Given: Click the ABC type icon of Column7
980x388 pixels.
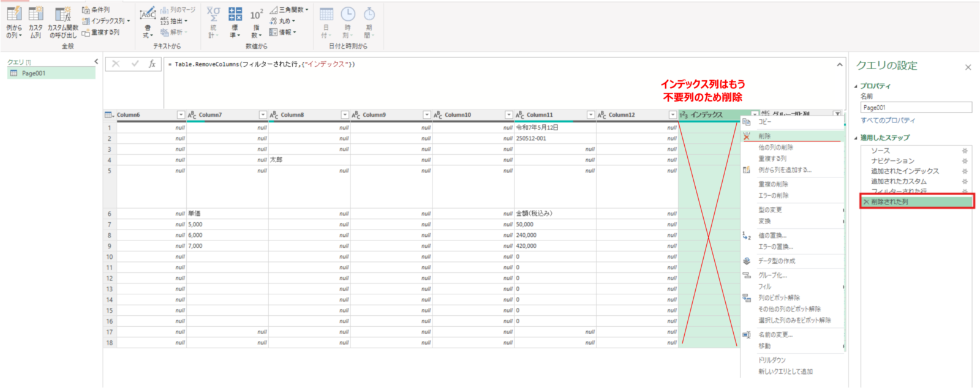Looking at the screenshot, I should 192,114.
